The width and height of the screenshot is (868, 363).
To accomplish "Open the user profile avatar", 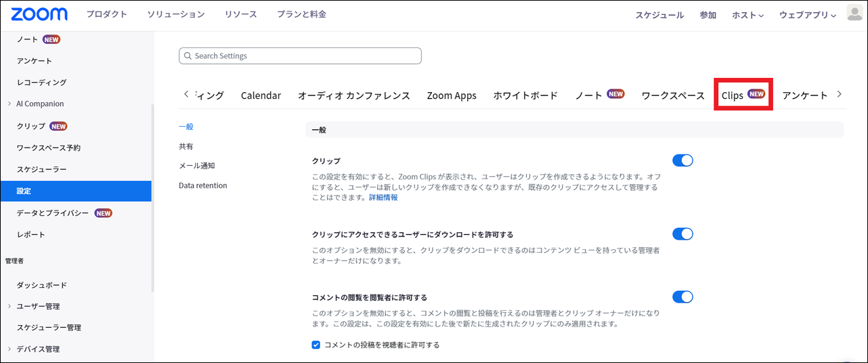I will tap(854, 14).
